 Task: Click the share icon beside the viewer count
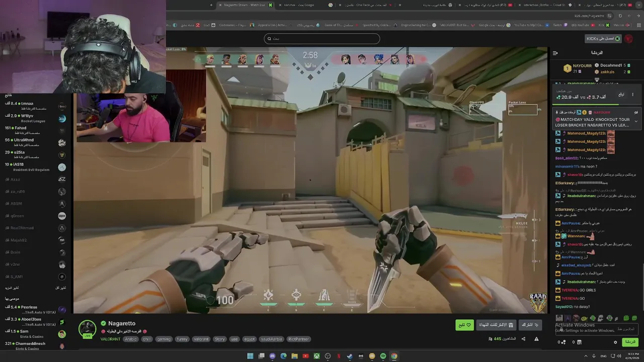click(523, 339)
